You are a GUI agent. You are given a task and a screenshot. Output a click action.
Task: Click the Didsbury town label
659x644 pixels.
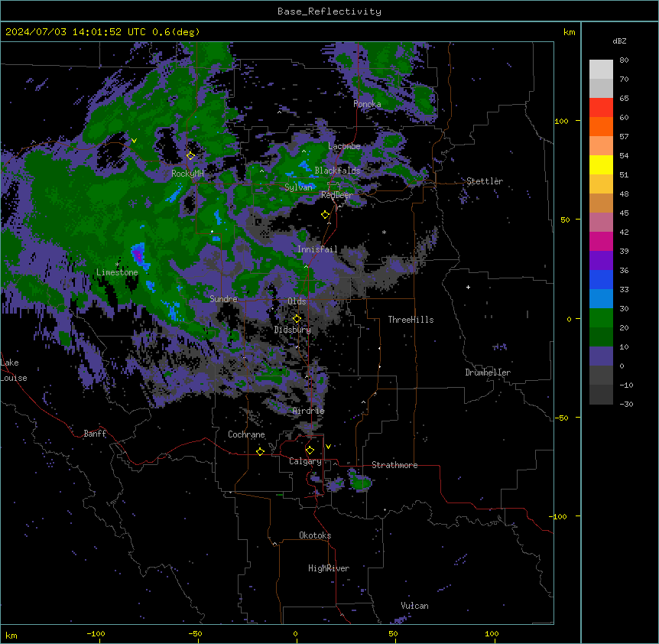[293, 330]
